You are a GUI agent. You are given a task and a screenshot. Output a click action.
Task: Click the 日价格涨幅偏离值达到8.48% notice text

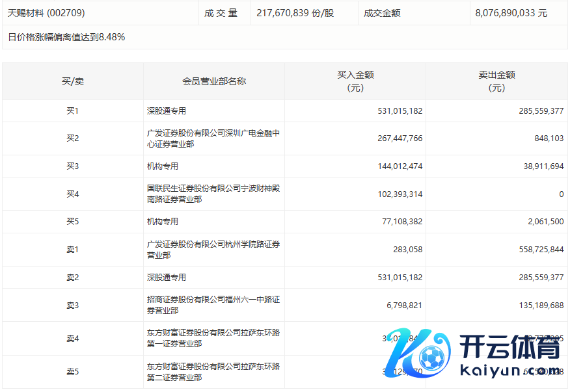[66, 37]
